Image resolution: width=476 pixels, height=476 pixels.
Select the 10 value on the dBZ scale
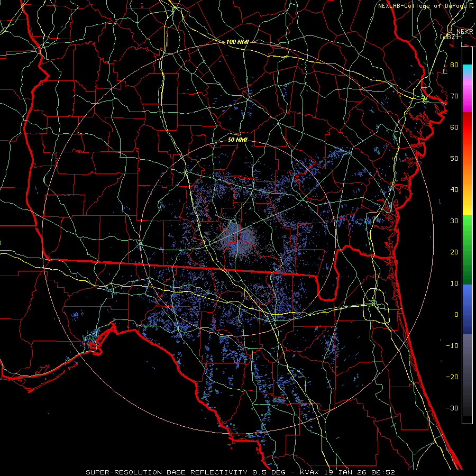coord(454,283)
